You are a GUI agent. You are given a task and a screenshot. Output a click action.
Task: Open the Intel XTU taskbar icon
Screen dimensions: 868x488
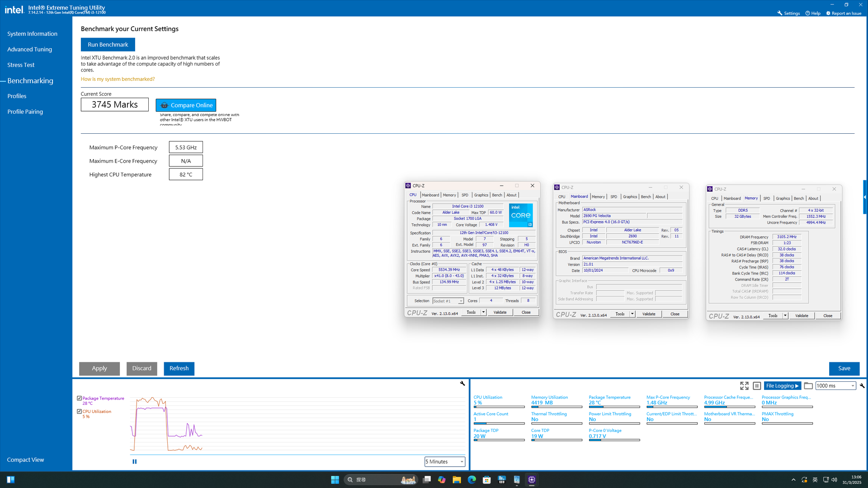pos(517,480)
